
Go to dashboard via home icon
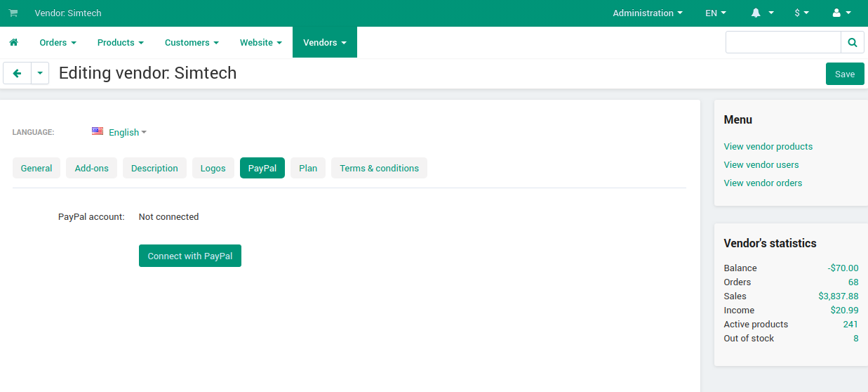coord(13,42)
